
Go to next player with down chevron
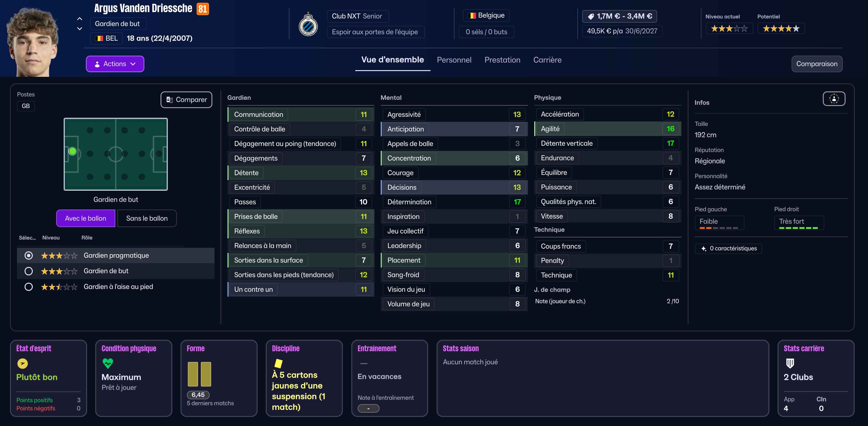point(79,29)
